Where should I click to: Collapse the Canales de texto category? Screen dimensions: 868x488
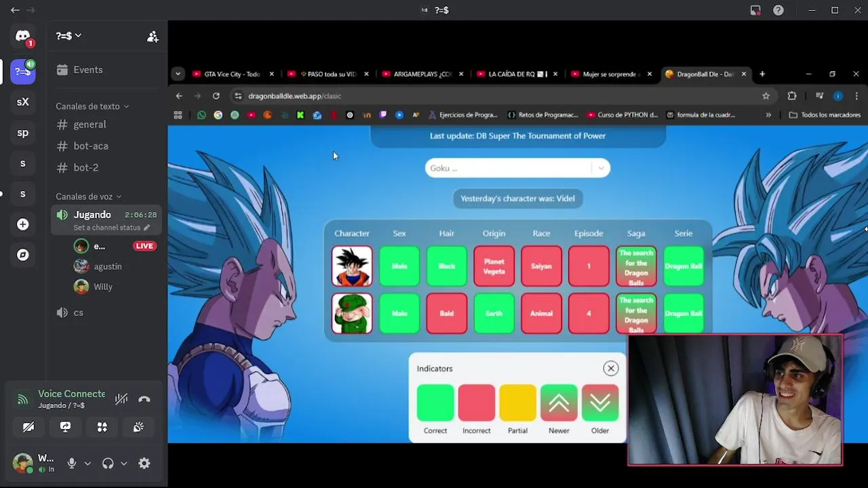click(x=92, y=106)
